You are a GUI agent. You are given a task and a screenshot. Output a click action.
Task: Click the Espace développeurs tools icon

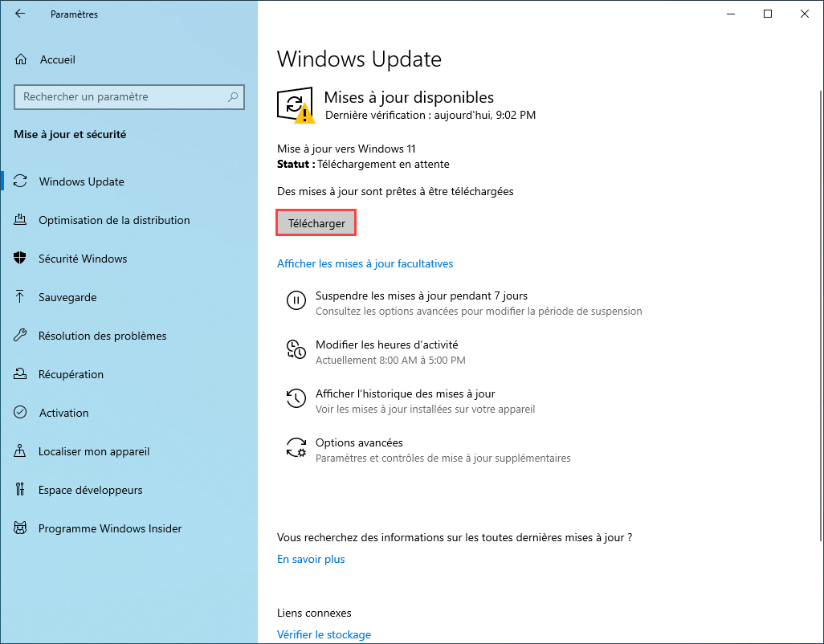tap(20, 490)
